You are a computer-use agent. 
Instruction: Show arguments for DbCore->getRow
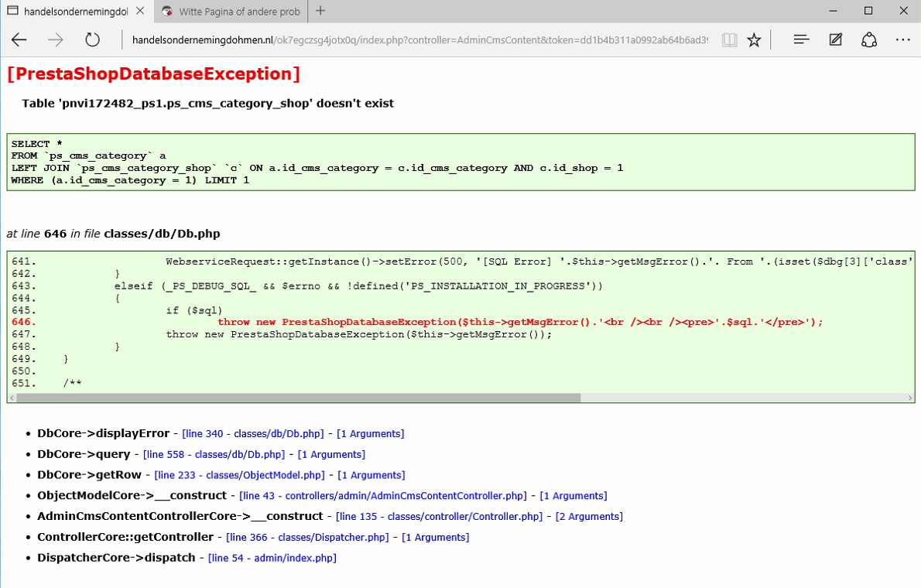(x=371, y=474)
